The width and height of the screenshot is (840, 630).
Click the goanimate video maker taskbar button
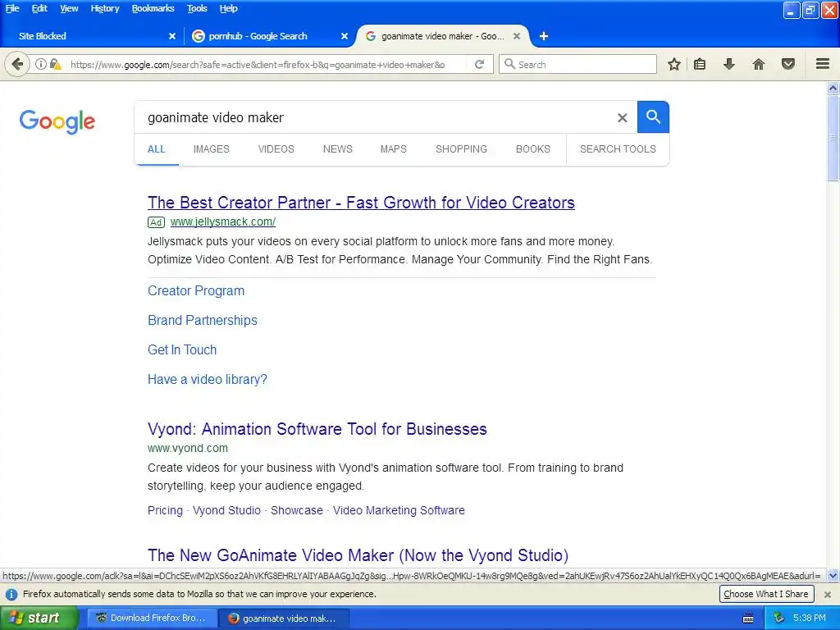[284, 619]
